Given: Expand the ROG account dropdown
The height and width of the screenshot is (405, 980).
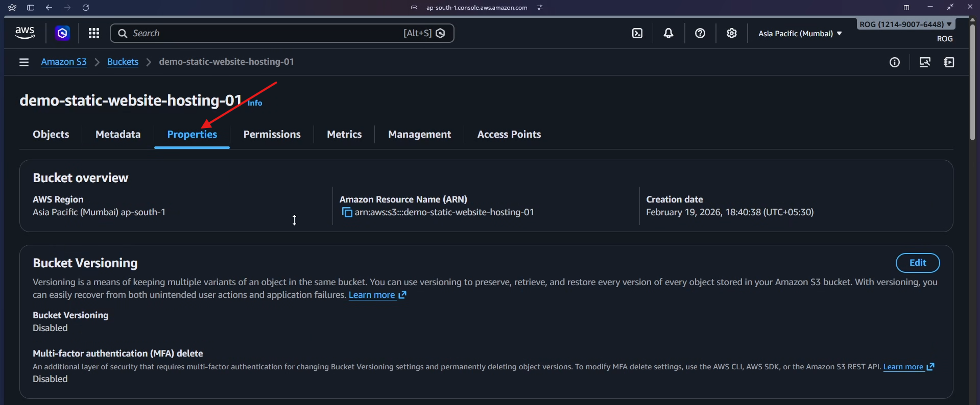Looking at the screenshot, I should tap(905, 24).
